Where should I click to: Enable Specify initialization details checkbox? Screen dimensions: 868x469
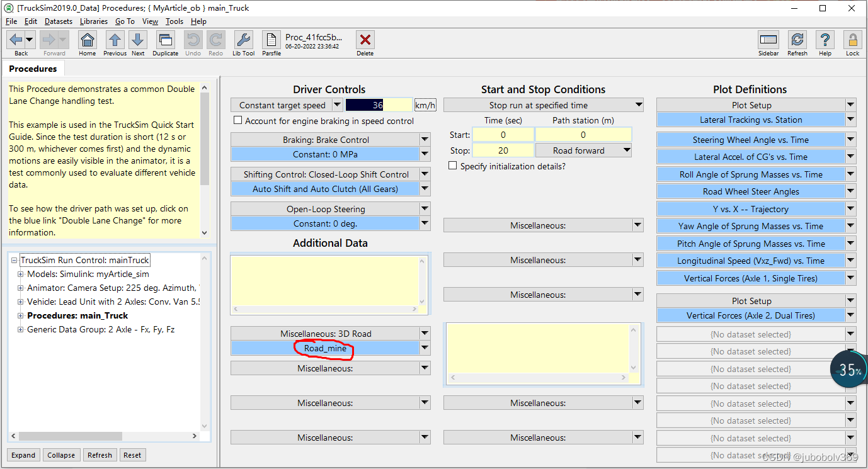coord(452,166)
